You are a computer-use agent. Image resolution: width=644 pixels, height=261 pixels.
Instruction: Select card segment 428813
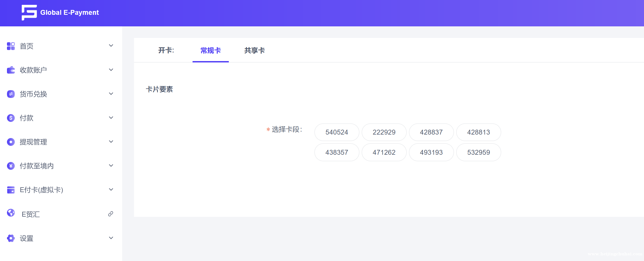pyautogui.click(x=479, y=132)
